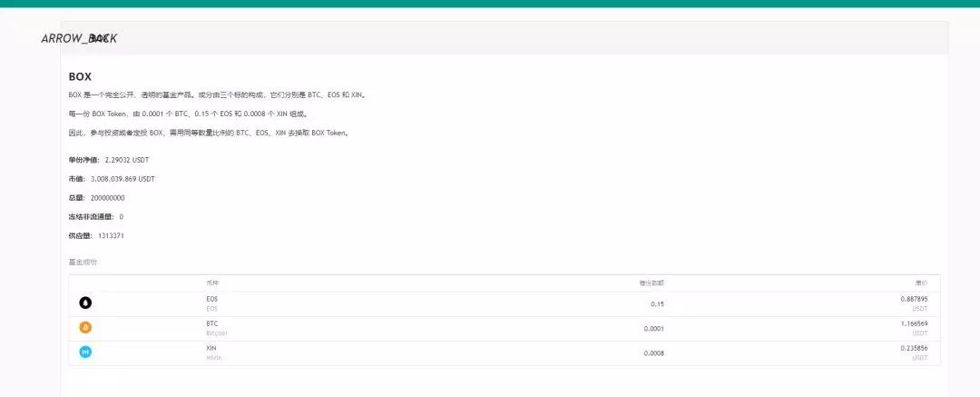
Task: Click the ARROW_BACK back button
Action: coord(79,38)
